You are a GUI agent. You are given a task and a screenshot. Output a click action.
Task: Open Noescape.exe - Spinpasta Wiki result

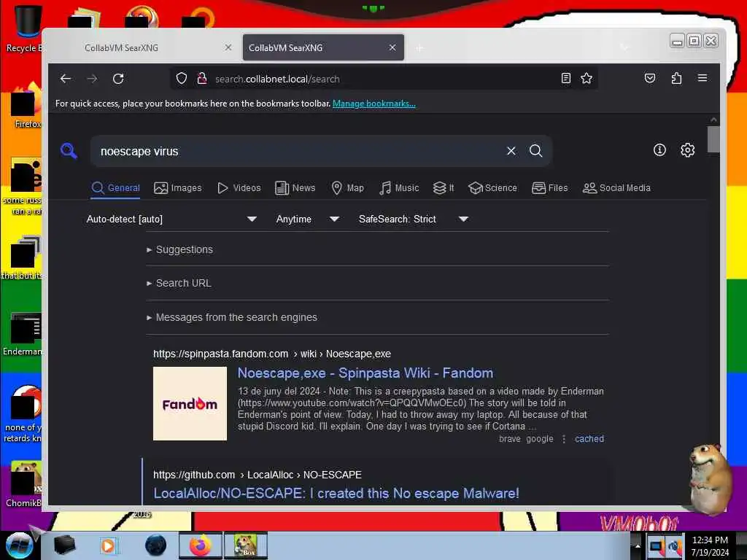click(365, 373)
